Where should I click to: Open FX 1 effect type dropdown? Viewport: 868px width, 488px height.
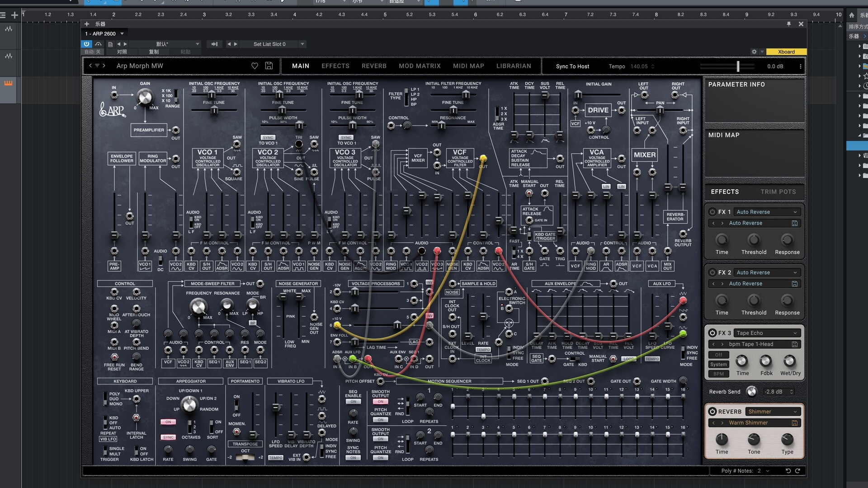coord(767,212)
